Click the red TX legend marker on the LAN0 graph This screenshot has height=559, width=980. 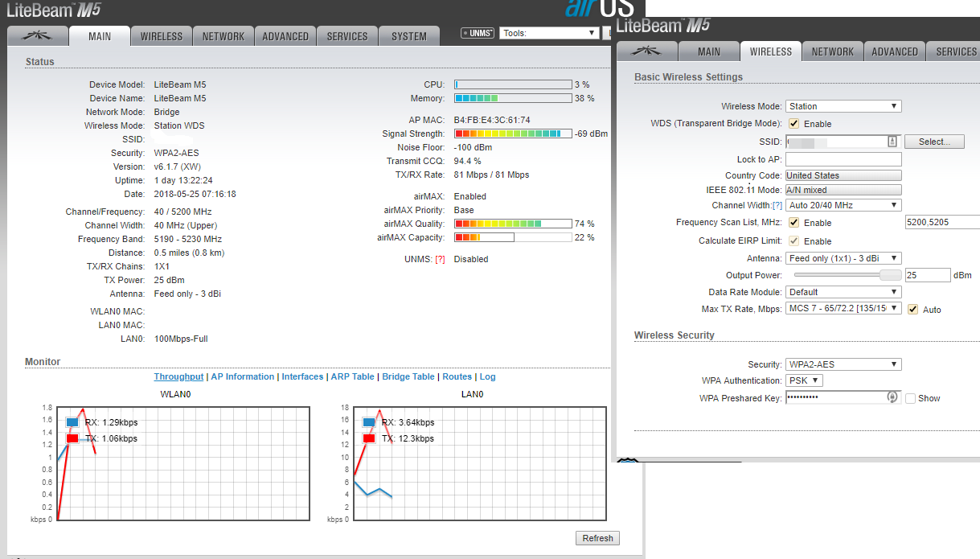coord(369,438)
